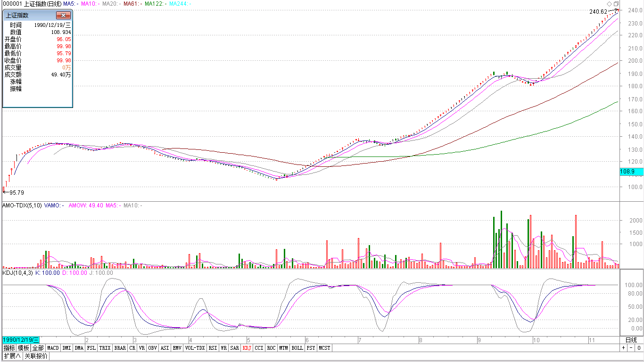The height and width of the screenshot is (362, 644).
Task: Select the WR indicator
Action: tap(224, 348)
